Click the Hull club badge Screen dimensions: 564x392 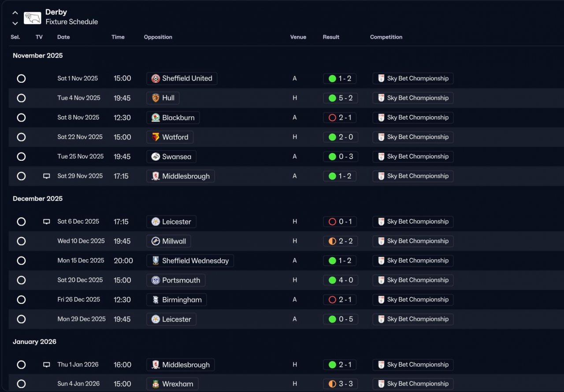(156, 98)
